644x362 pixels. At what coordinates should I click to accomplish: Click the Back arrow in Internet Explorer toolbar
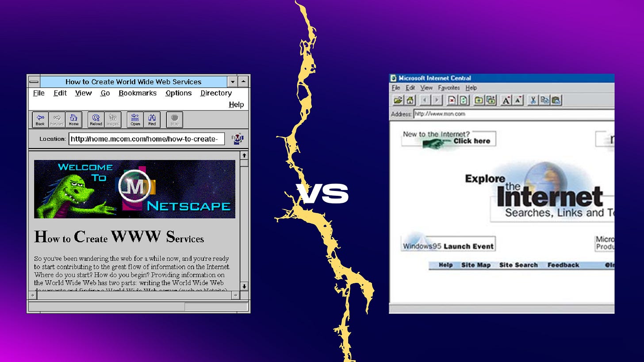[x=425, y=100]
